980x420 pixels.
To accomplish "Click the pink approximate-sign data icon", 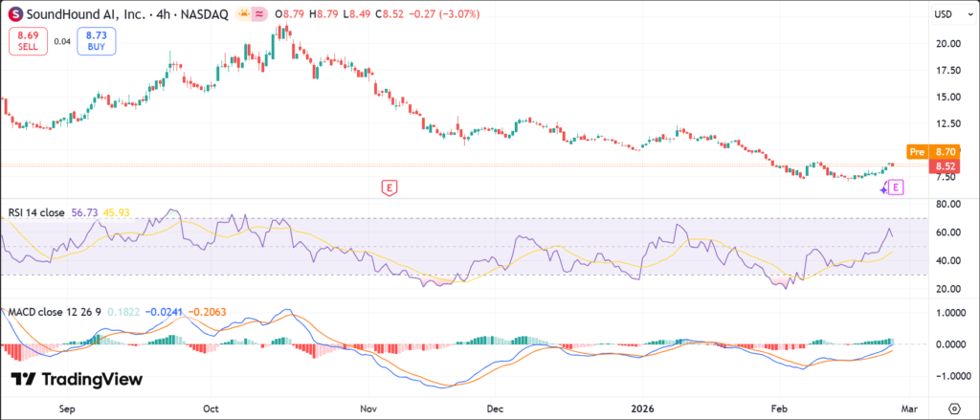I will coord(261,14).
